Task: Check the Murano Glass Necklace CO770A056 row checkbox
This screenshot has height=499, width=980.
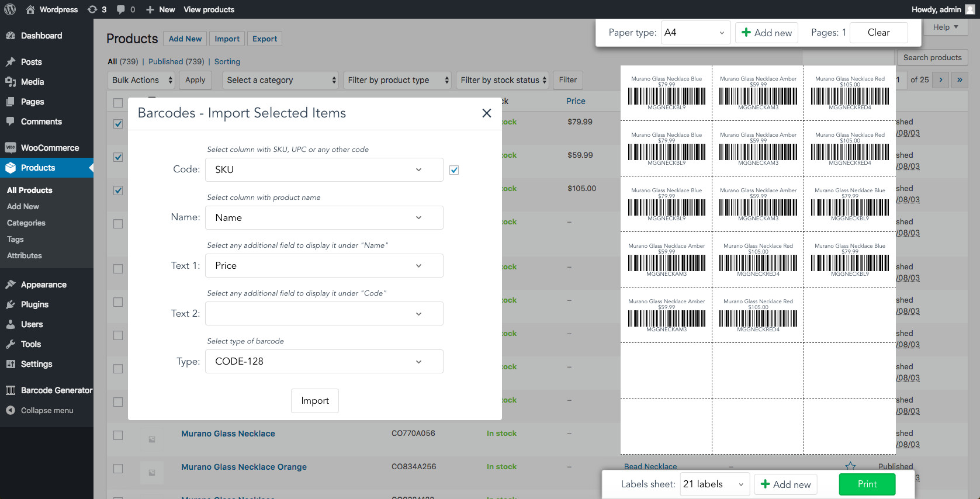Action: pos(118,435)
